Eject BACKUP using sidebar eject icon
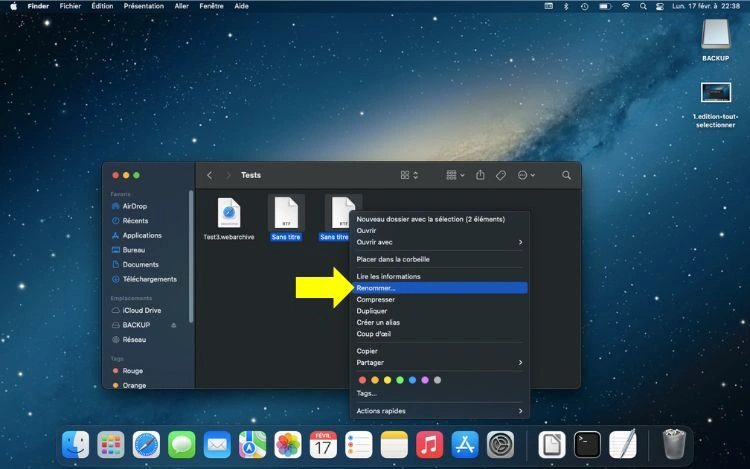The image size is (750, 469). point(174,325)
